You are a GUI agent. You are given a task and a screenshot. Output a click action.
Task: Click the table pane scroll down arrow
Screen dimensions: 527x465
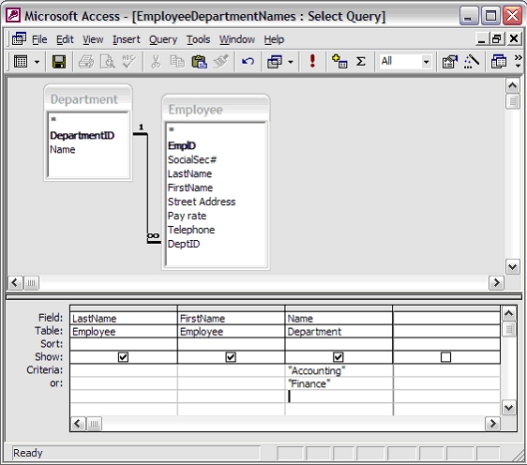pos(513,267)
